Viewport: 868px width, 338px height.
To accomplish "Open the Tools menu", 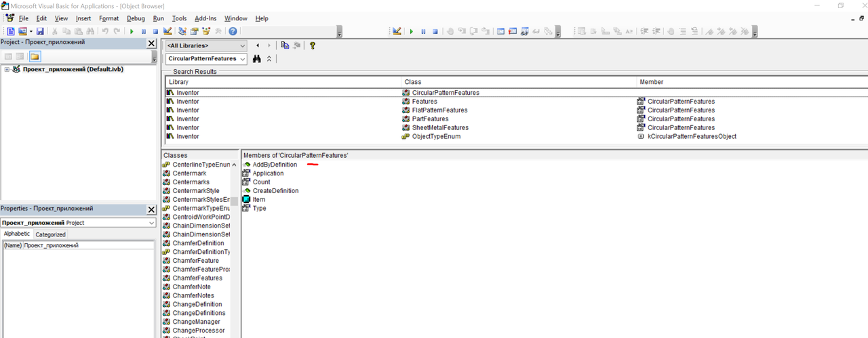I will pos(180,18).
